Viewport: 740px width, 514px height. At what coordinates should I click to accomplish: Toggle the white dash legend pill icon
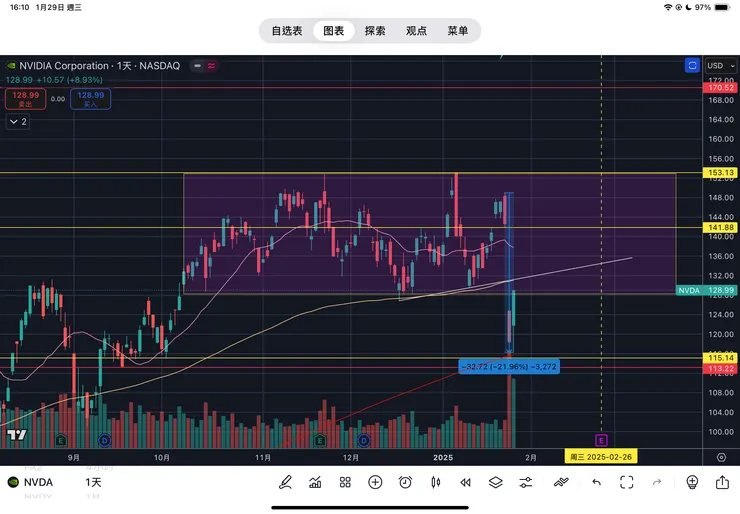[x=197, y=66]
